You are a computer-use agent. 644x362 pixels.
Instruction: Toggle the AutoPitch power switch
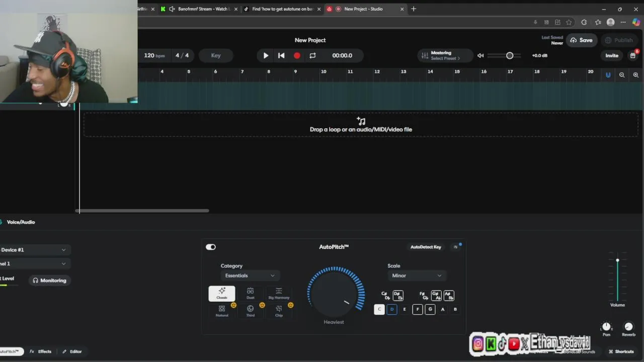click(x=211, y=247)
